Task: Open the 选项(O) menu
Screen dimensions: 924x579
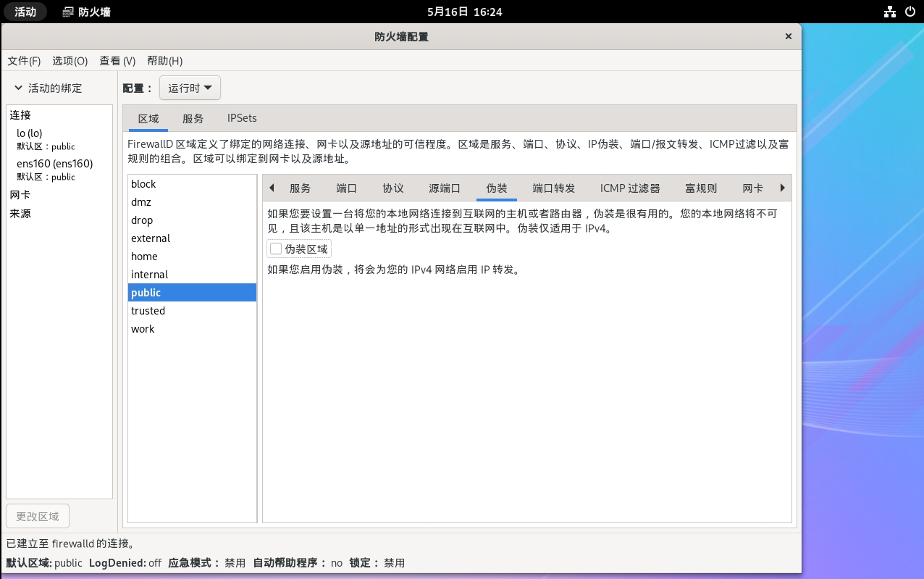Action: pos(70,61)
